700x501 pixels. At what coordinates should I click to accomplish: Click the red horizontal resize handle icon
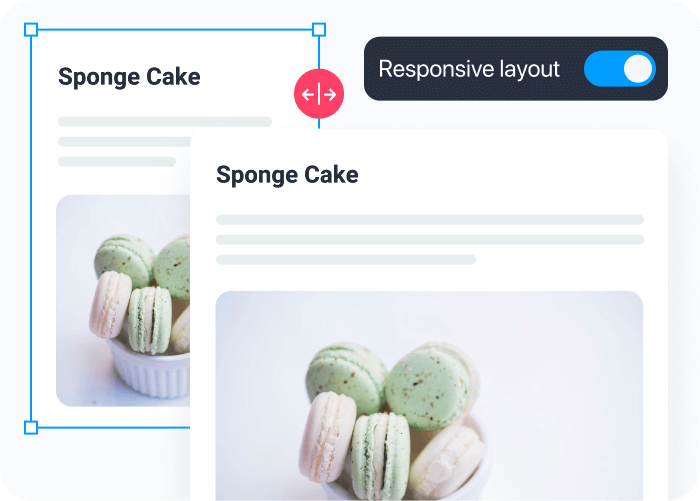click(x=319, y=94)
